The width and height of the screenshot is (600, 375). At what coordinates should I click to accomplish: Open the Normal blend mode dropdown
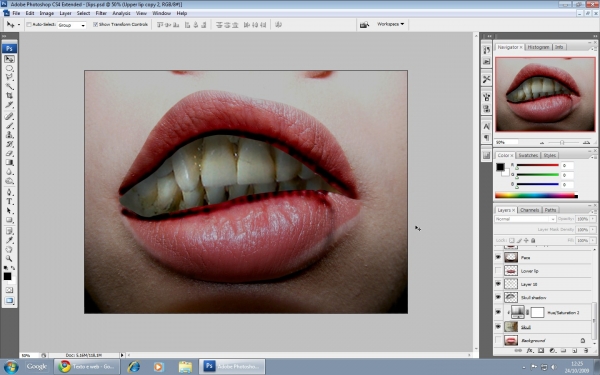click(525, 219)
